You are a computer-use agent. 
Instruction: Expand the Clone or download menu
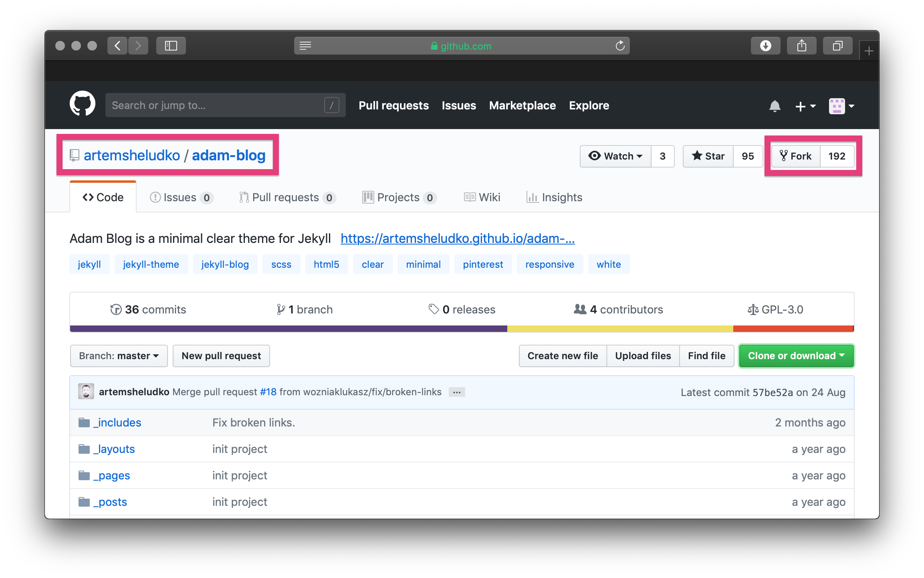coord(796,356)
